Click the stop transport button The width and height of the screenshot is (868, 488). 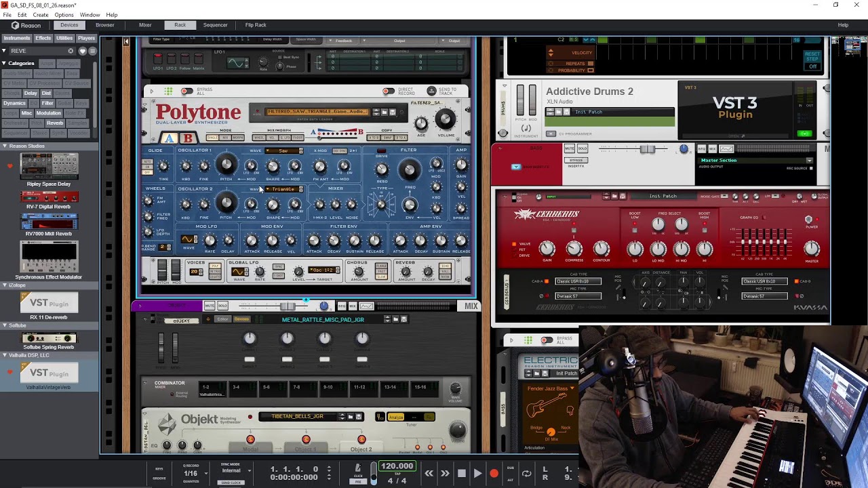click(461, 474)
